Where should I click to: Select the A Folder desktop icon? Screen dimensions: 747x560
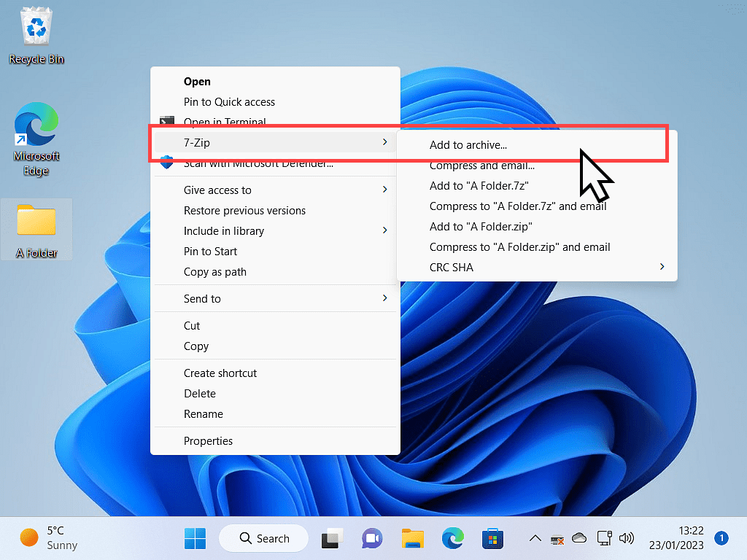[x=36, y=230]
